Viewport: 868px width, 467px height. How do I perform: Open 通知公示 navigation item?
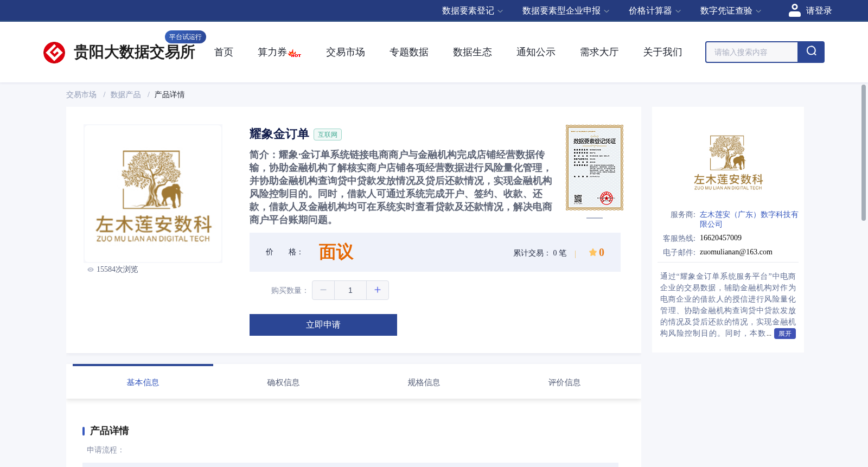[x=536, y=52]
